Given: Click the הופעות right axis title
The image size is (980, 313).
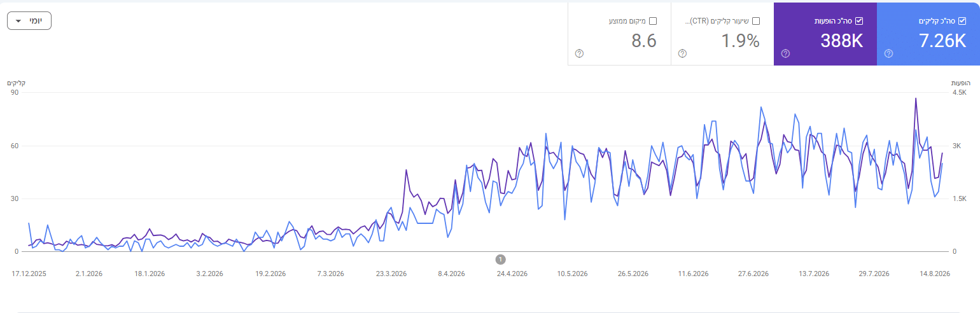Looking at the screenshot, I should (x=960, y=83).
